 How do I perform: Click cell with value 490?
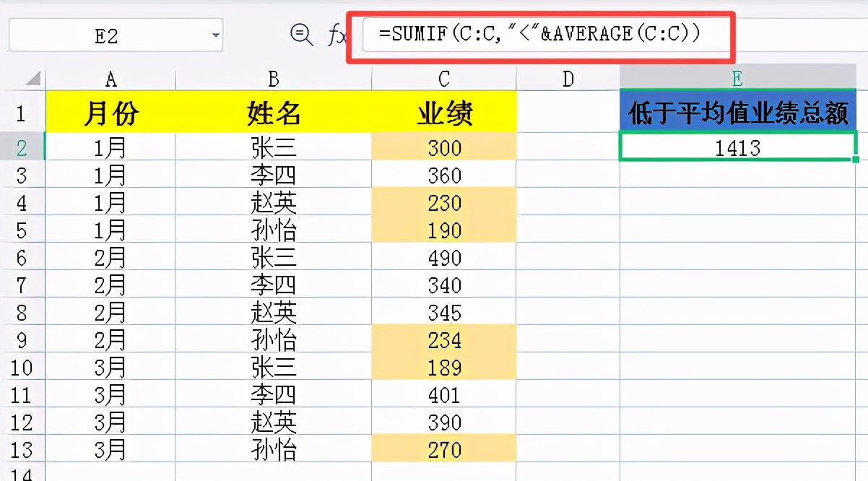444,257
